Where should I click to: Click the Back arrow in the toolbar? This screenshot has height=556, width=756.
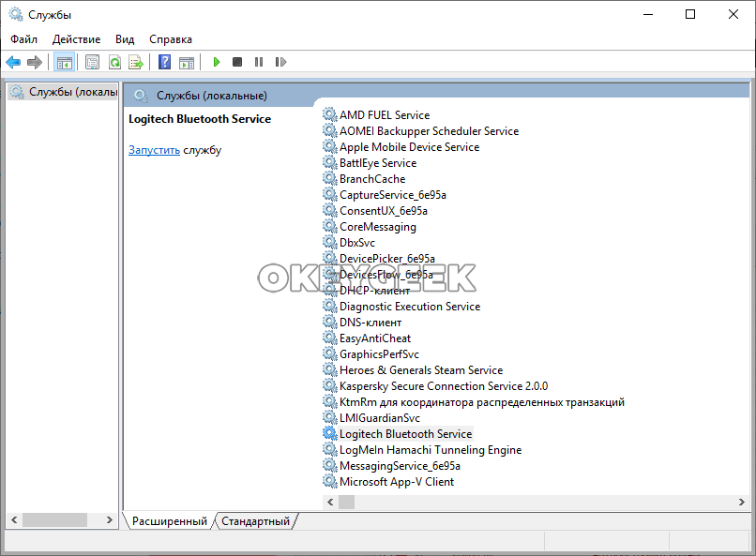coord(13,62)
